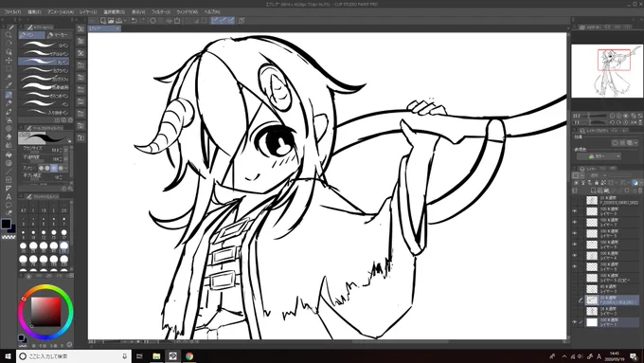Delete layer with the trash icon
Image resolution: width=644 pixels, height=363 pixels.
point(640,191)
